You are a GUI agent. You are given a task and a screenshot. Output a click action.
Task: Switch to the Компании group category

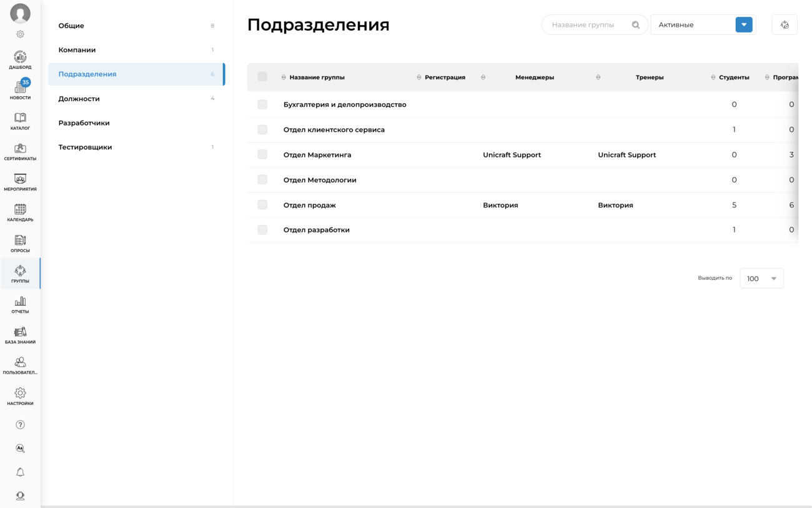136,50
